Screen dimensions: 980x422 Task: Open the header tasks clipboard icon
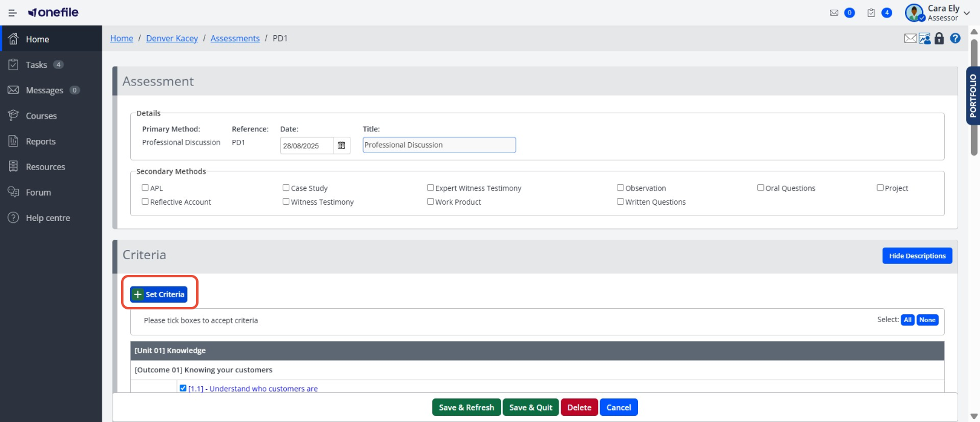pos(871,13)
